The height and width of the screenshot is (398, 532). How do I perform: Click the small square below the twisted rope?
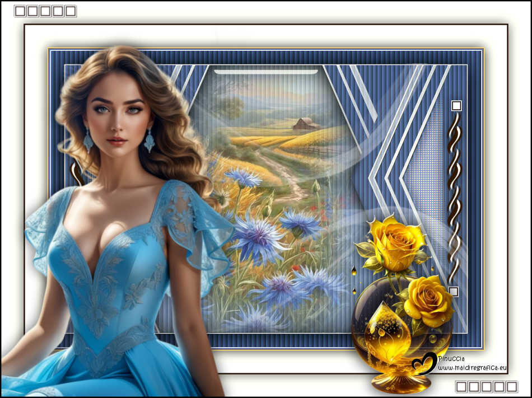point(454,291)
